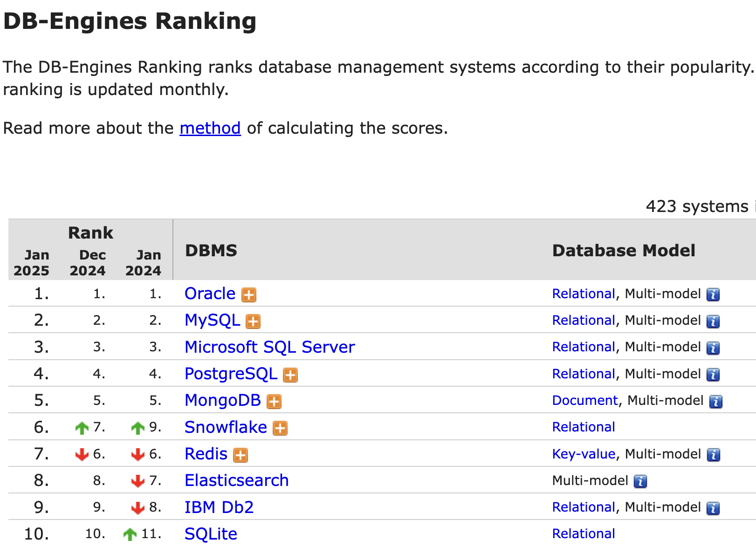Click the Dec 2024 rank subheader
The width and height of the screenshot is (756, 547).
[x=88, y=263]
